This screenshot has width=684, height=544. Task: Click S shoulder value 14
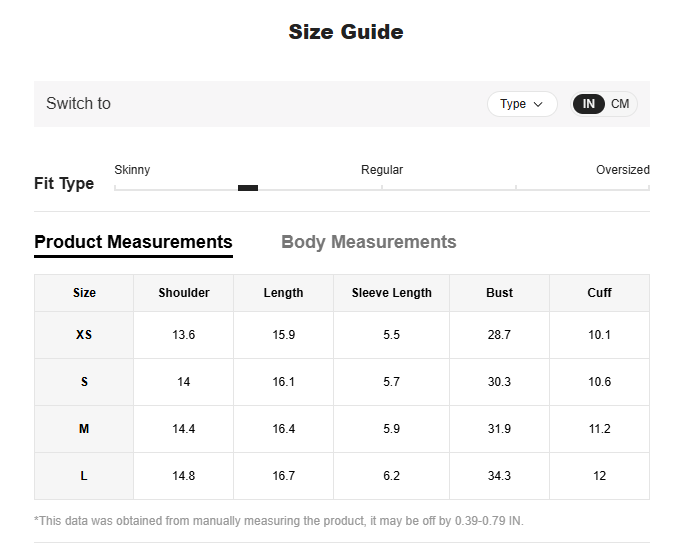click(x=184, y=382)
